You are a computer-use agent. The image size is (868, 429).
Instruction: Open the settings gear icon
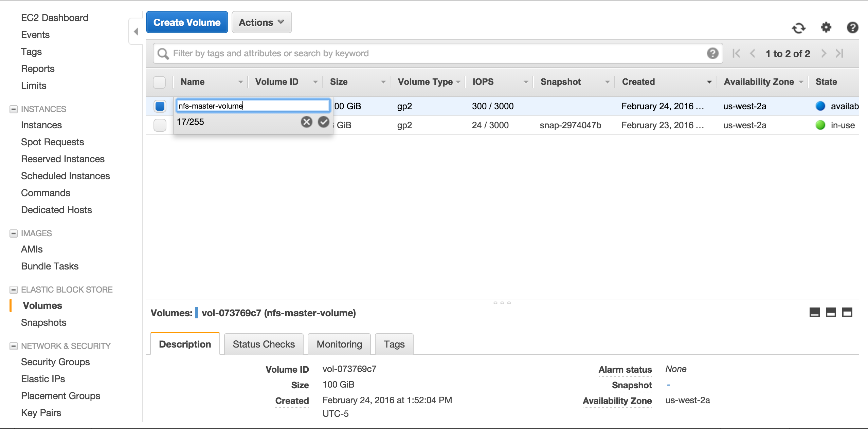click(826, 27)
